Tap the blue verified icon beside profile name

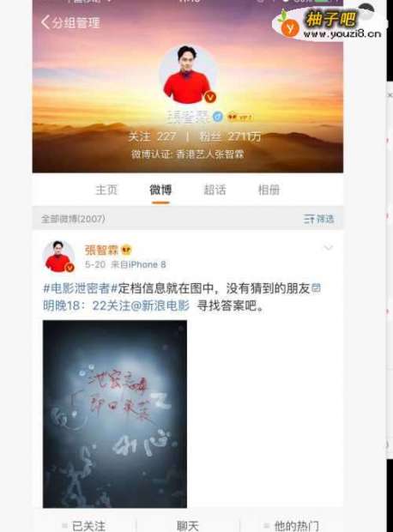(218, 117)
